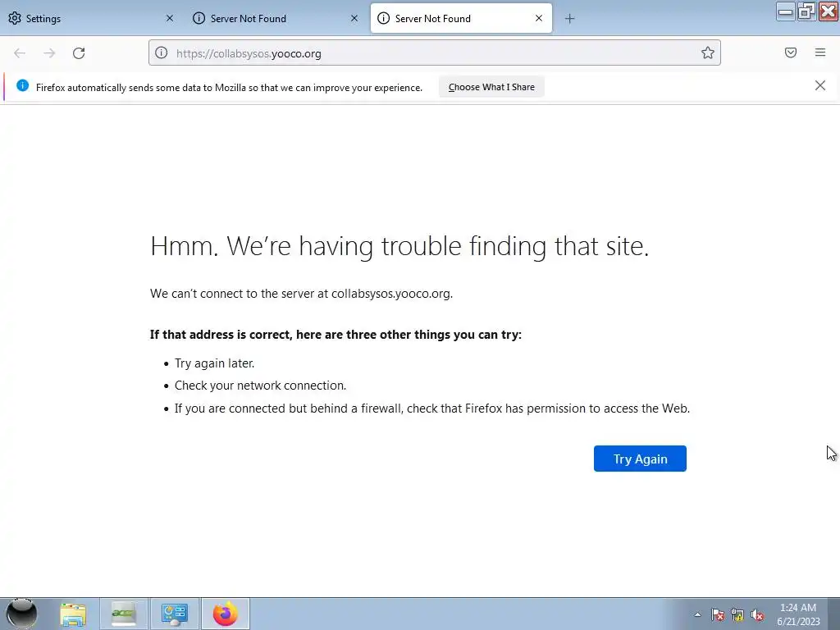
Task: Open muted volume tray icon
Action: 757,614
